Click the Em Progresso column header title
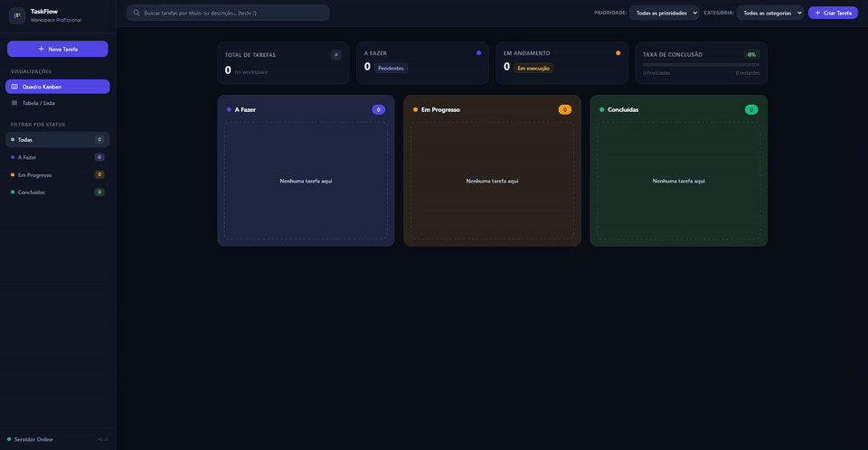The width and height of the screenshot is (868, 450). pyautogui.click(x=440, y=109)
